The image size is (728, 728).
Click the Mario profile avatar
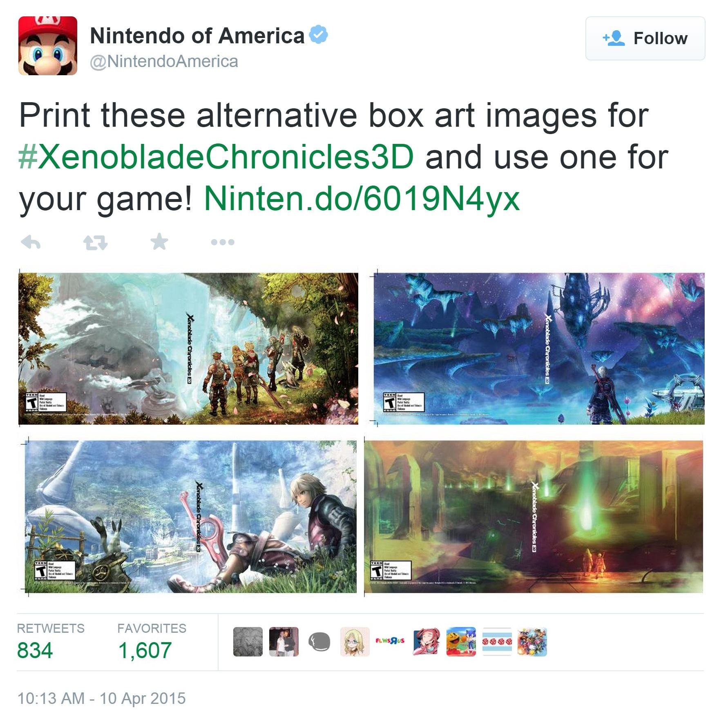[48, 46]
